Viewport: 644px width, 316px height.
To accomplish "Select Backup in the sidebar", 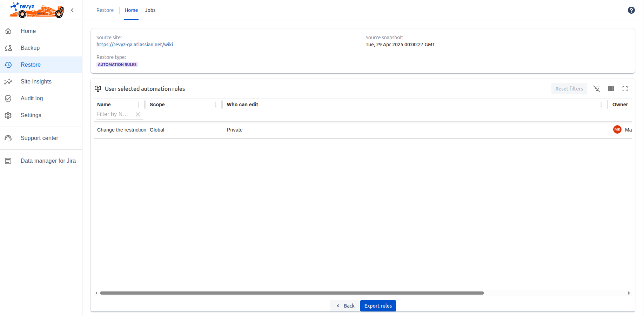I will click(x=30, y=48).
